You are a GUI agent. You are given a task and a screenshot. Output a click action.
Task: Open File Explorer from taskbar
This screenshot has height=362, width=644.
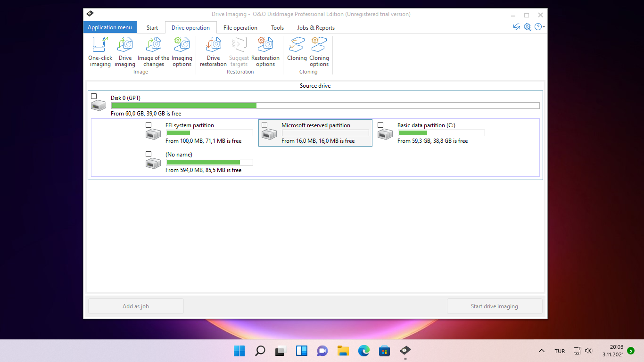[343, 351]
